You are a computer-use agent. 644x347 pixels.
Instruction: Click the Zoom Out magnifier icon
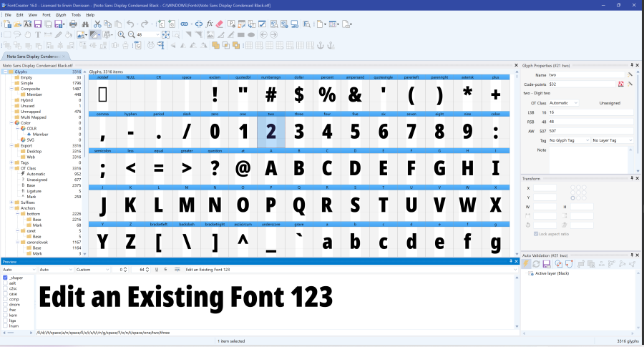(131, 35)
